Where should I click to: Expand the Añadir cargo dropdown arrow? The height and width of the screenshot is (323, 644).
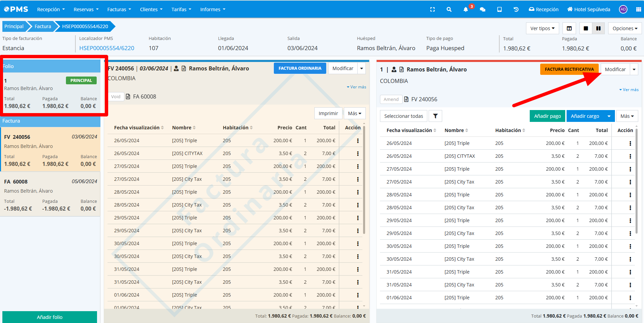coord(609,116)
